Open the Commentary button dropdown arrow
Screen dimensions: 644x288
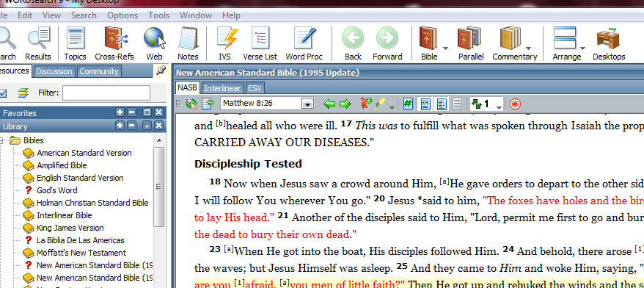pyautogui.click(x=528, y=48)
